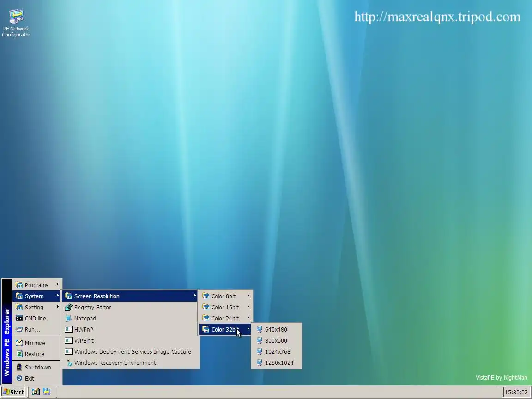Click the Windows Deployment Services Image Capture icon
The height and width of the screenshot is (399, 532).
tap(68, 351)
